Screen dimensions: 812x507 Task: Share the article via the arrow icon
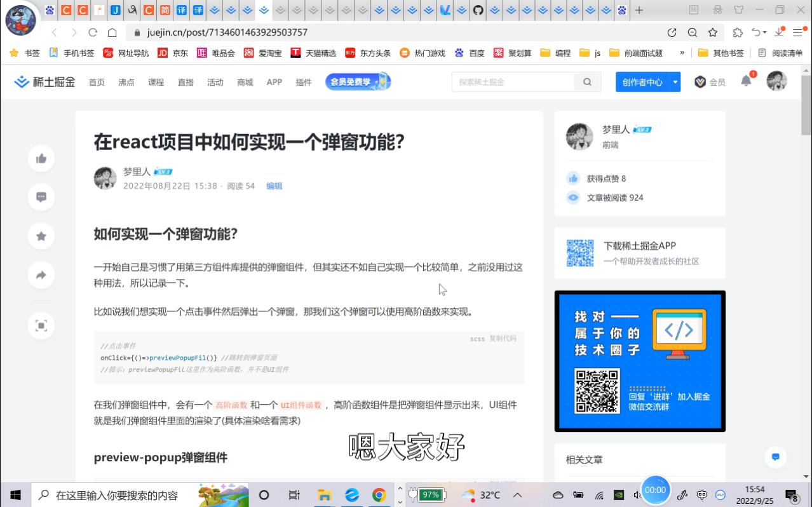[x=41, y=274]
